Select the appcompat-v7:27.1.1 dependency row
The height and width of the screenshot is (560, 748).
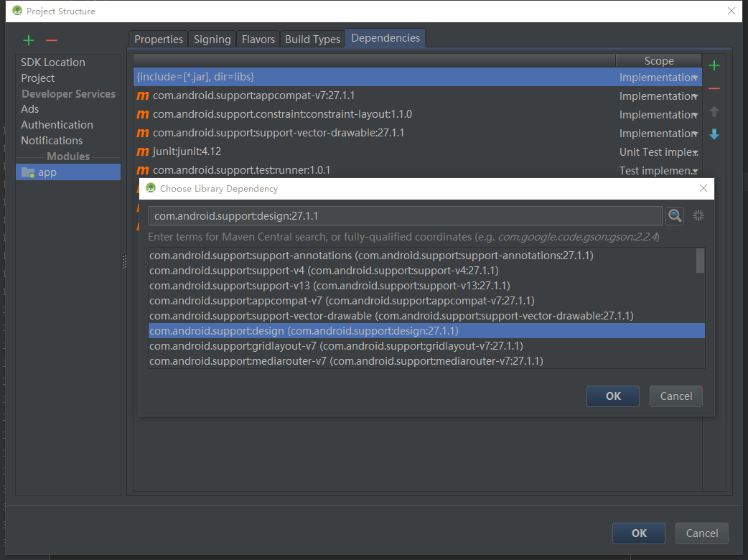[x=417, y=95]
